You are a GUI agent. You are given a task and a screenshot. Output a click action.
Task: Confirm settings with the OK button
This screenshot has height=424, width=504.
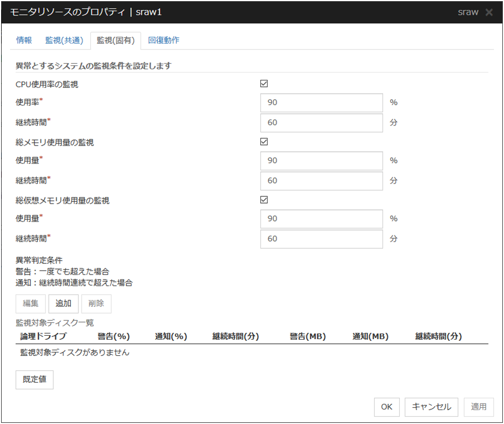[386, 407]
